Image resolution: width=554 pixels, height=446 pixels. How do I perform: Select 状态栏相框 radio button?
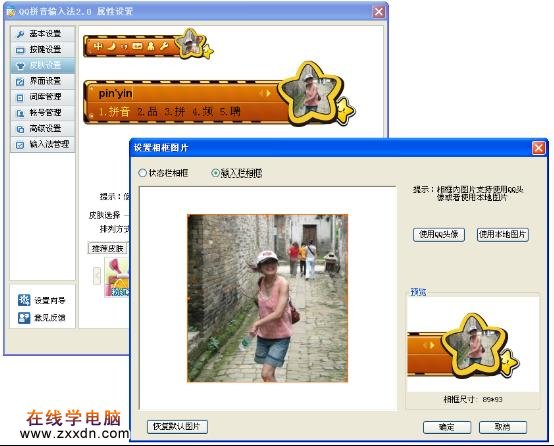coord(142,173)
